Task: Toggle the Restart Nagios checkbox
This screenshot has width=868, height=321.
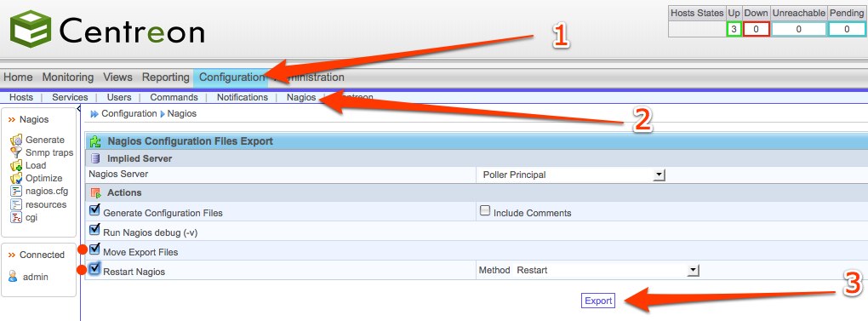Action: point(94,270)
